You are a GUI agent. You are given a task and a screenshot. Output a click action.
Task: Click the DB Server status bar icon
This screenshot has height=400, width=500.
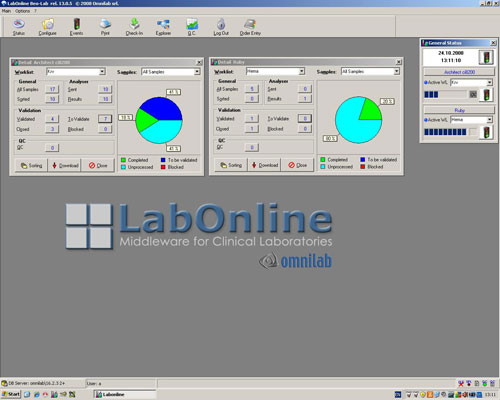[4, 383]
